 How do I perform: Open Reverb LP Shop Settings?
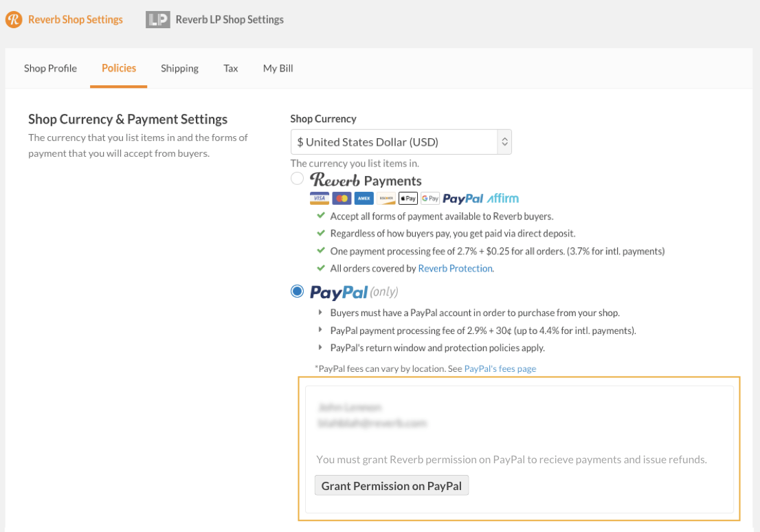point(230,19)
